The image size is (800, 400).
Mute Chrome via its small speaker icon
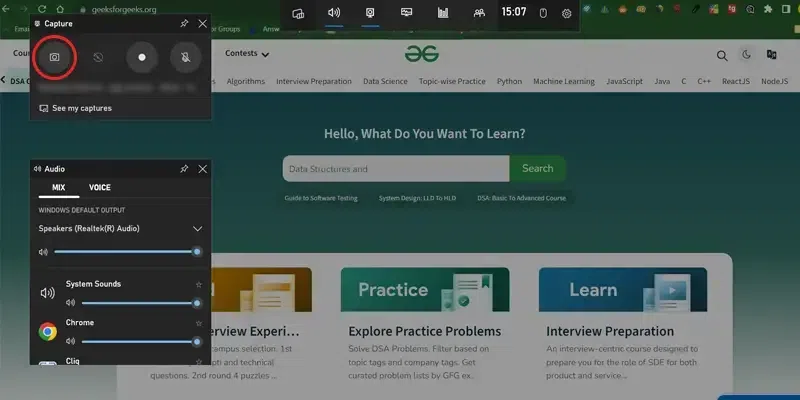[x=70, y=341]
